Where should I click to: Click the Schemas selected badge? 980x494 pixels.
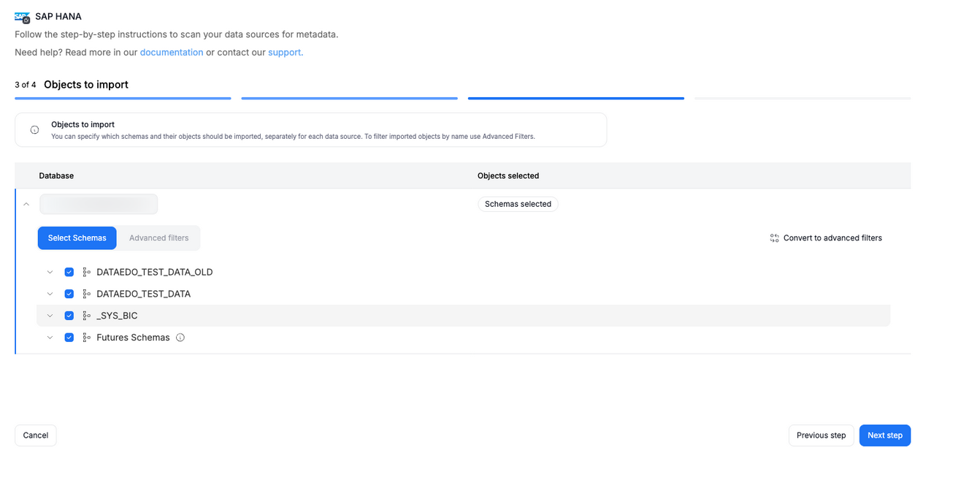518,204
